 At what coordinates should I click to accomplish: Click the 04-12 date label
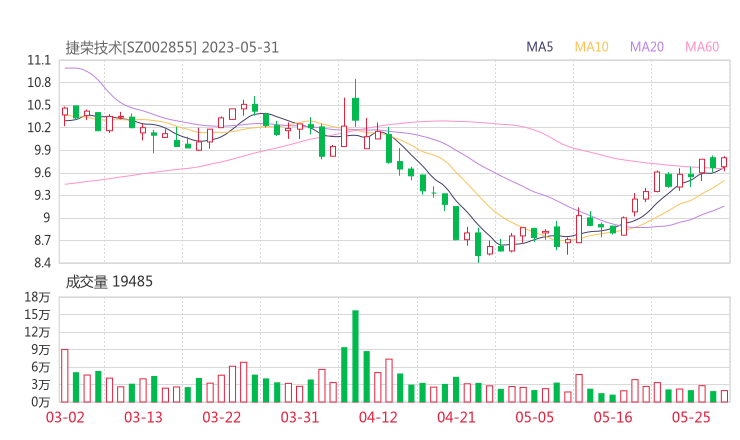coord(378,417)
